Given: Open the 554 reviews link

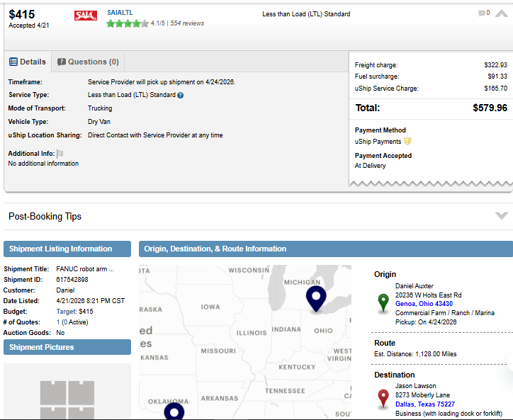Looking at the screenshot, I should coord(187,23).
